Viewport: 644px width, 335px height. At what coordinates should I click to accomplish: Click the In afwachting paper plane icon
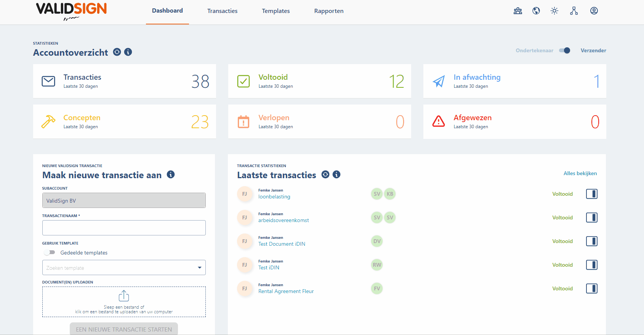click(439, 81)
